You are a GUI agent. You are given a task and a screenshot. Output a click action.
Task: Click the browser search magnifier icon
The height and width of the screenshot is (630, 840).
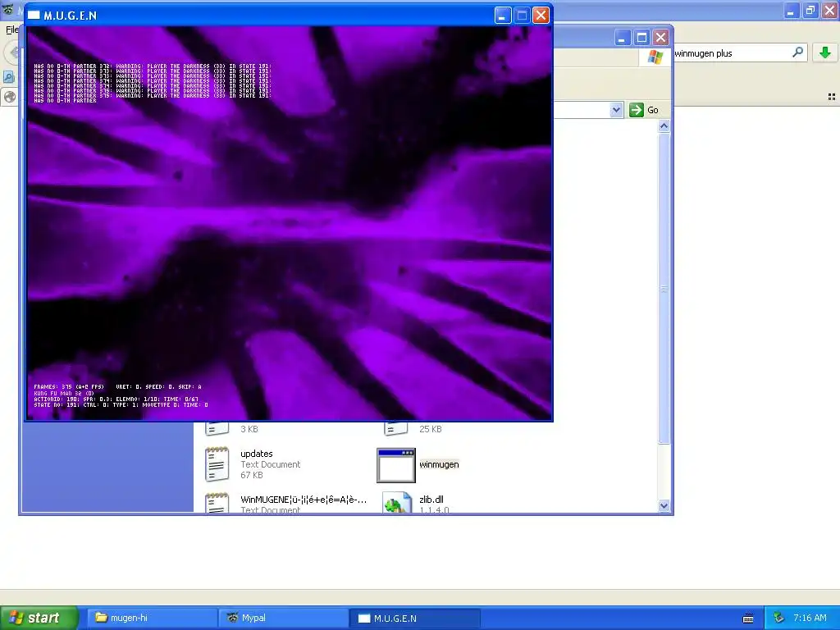(x=797, y=52)
